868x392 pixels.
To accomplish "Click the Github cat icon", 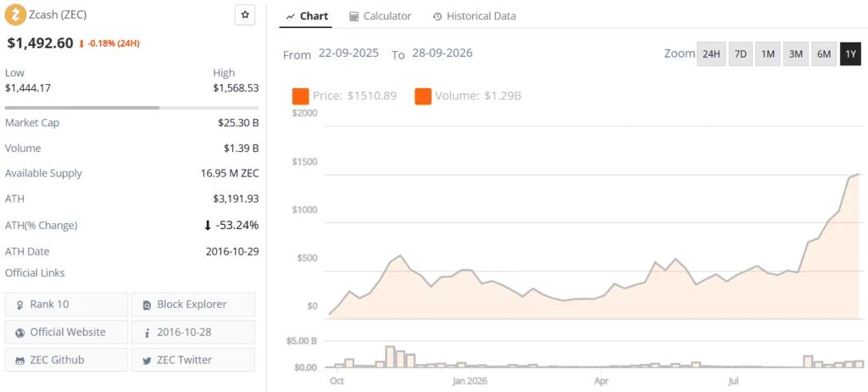I will point(20,361).
